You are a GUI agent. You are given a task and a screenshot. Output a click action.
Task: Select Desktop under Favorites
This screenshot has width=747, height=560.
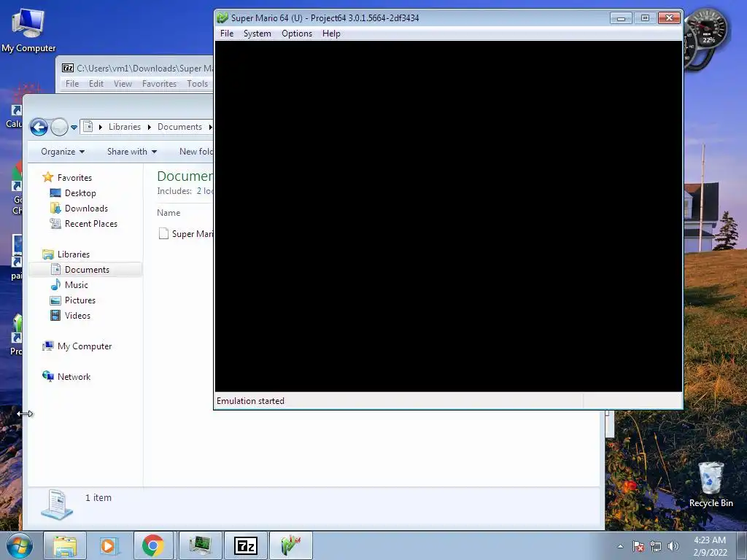tap(80, 192)
